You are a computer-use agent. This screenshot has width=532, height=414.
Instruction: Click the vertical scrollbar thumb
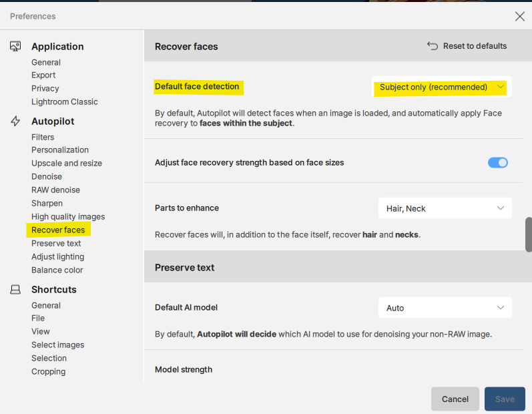click(528, 234)
